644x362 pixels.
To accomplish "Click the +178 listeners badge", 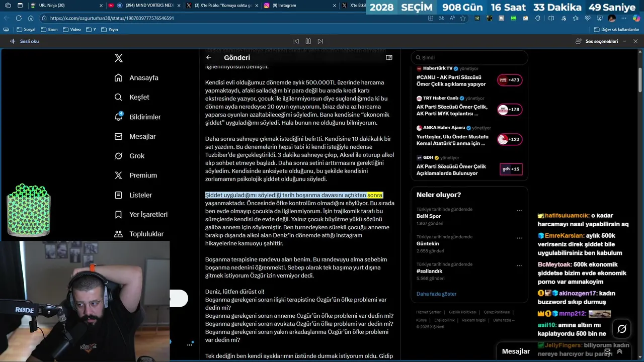I will (510, 110).
